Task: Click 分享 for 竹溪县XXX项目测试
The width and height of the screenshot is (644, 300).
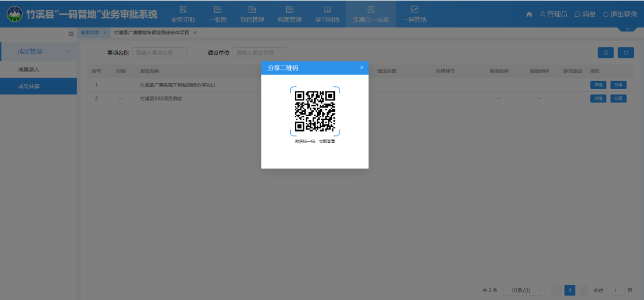Action: [x=618, y=98]
